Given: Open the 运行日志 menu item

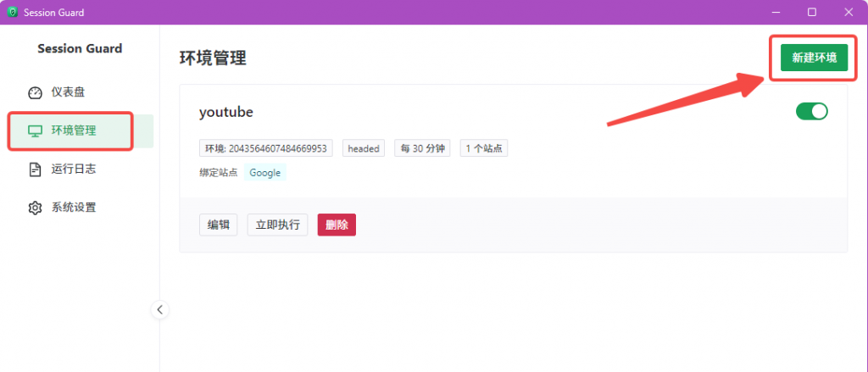Looking at the screenshot, I should pos(73,169).
